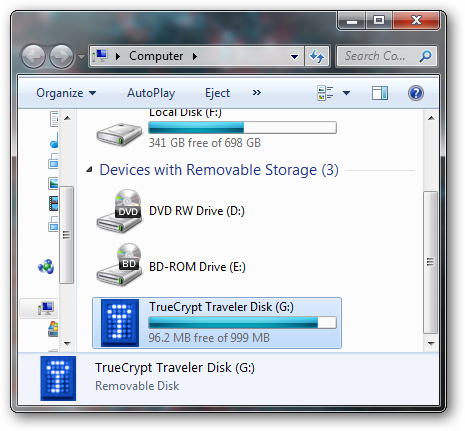Expand the arrow after Computer in path
Screen dimensions: 465x431
(x=195, y=56)
